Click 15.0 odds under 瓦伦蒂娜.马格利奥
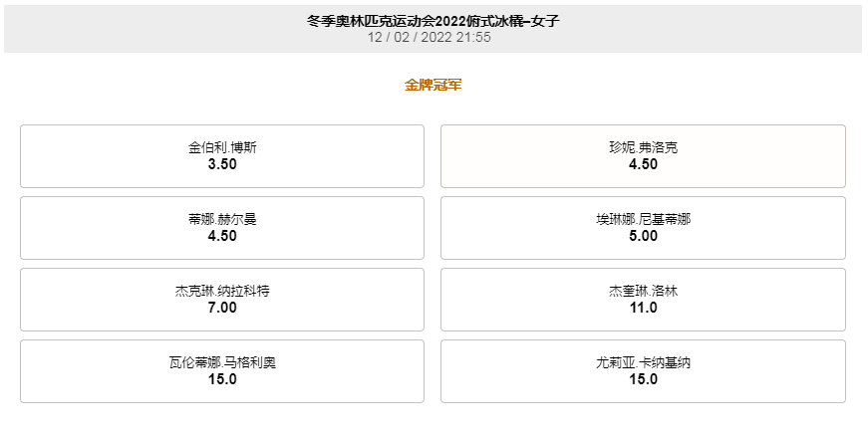 (x=222, y=379)
